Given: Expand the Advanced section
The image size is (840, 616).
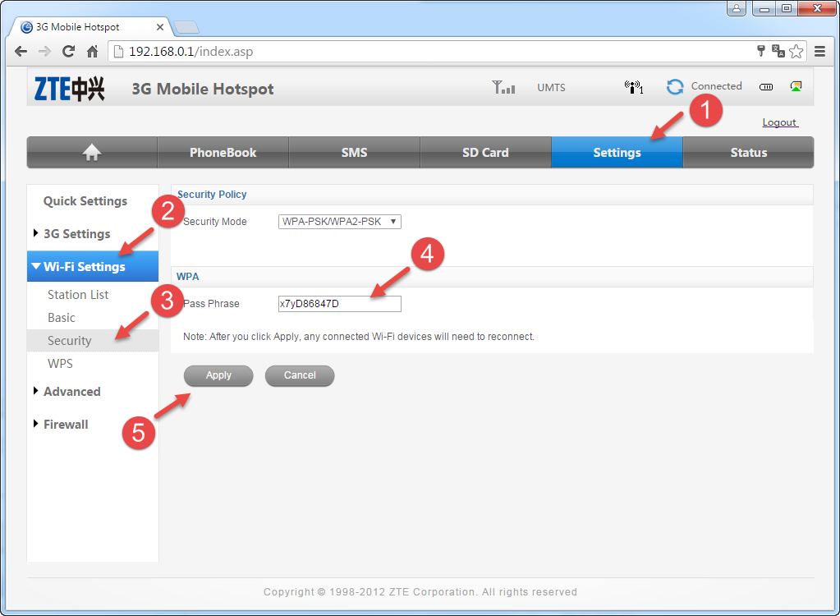Looking at the screenshot, I should coord(71,392).
